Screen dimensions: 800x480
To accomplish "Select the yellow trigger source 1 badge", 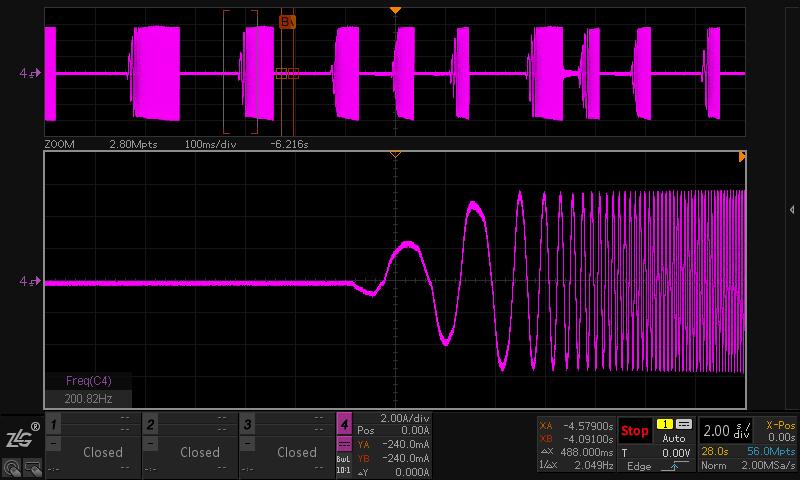I will 664,424.
